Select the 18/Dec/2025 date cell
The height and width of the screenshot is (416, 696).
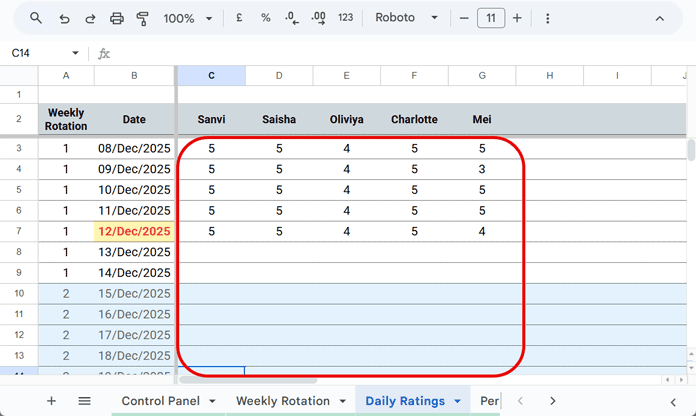134,356
